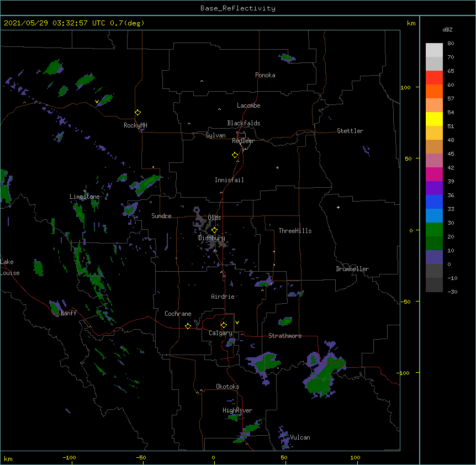
Task: Click the Lake Louise label
Action: click(x=10, y=267)
